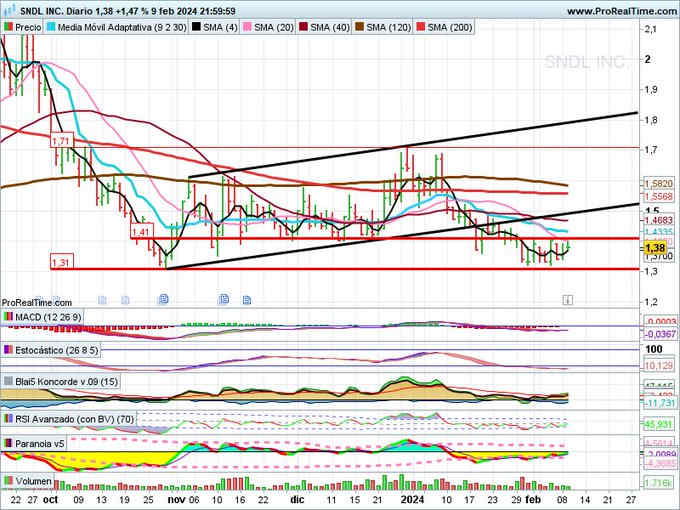Open RSI Avanzado (con BV) (70) label
The width and height of the screenshot is (680, 510).
pyautogui.click(x=75, y=419)
